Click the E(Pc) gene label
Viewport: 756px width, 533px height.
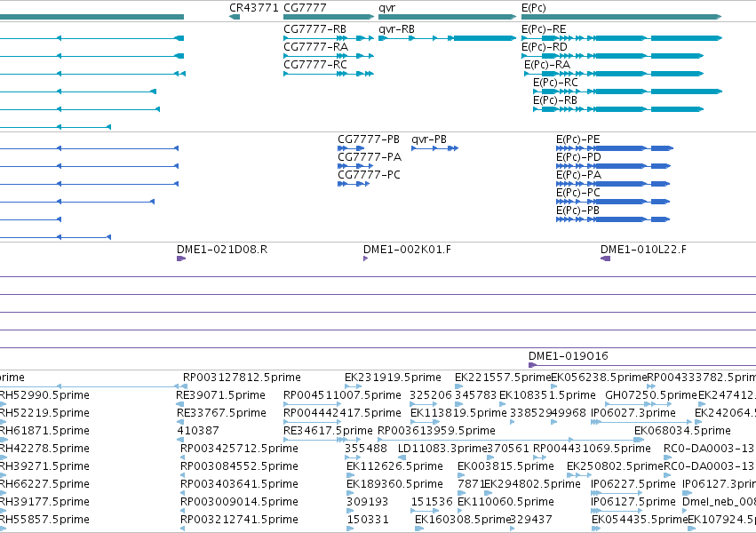coord(534,8)
